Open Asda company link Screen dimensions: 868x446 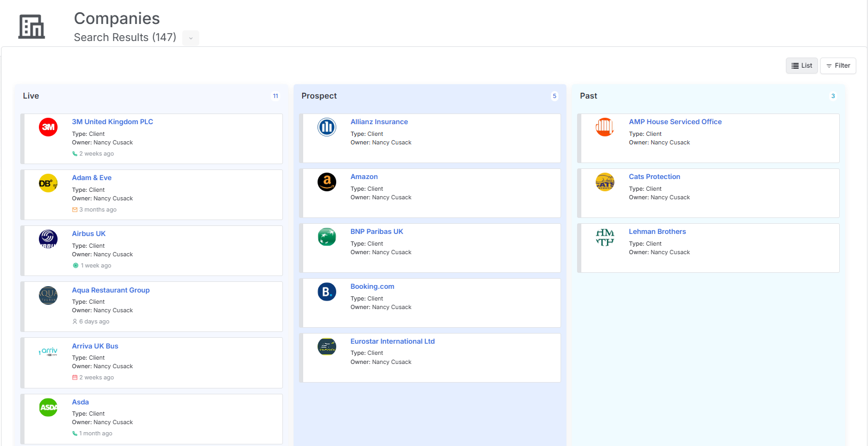pos(80,402)
